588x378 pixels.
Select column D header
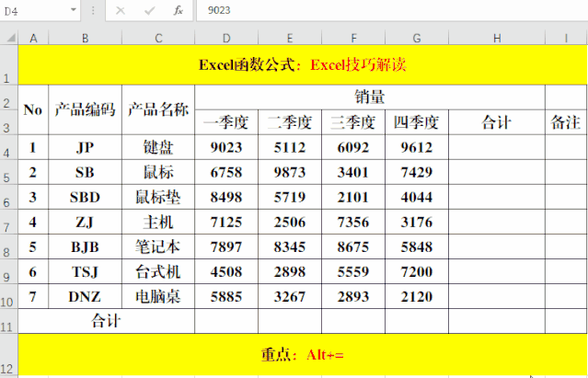pyautogui.click(x=226, y=38)
